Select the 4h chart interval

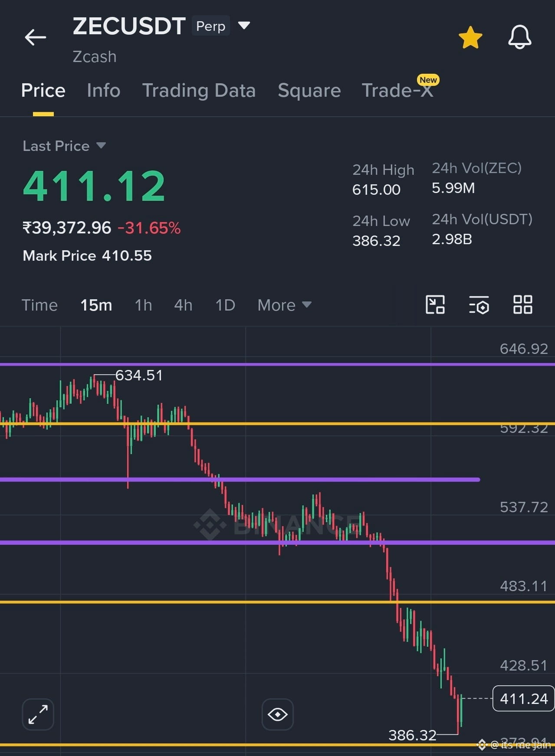click(183, 305)
